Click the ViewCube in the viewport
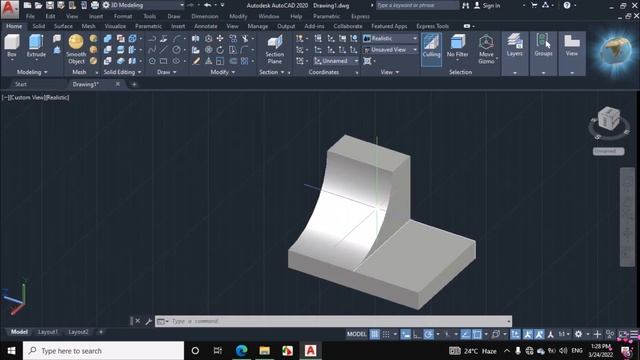640x360 pixels. [609, 119]
